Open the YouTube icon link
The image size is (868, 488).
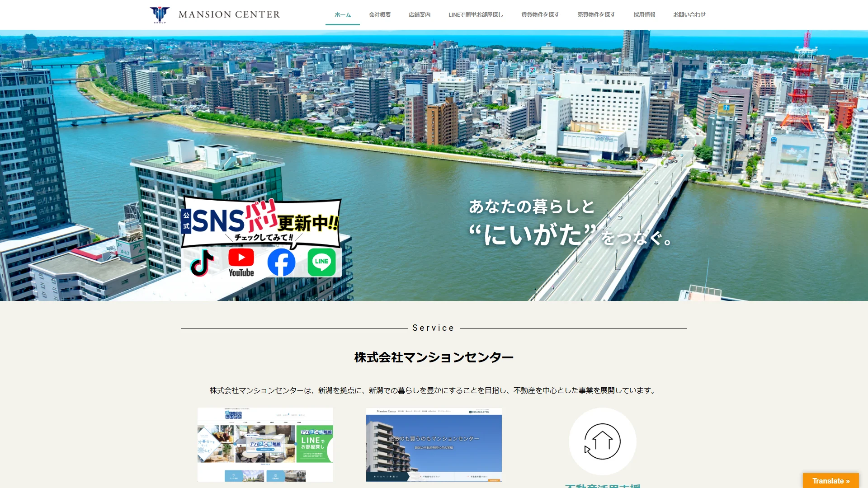click(x=241, y=263)
